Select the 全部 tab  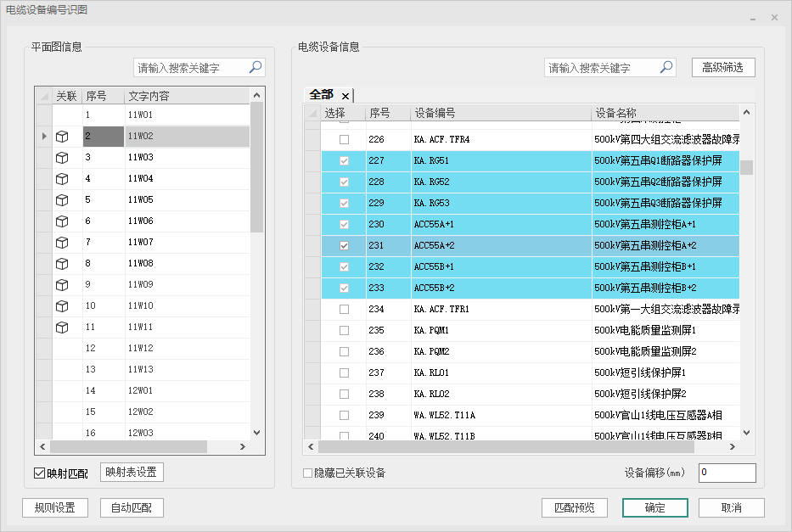click(x=322, y=95)
